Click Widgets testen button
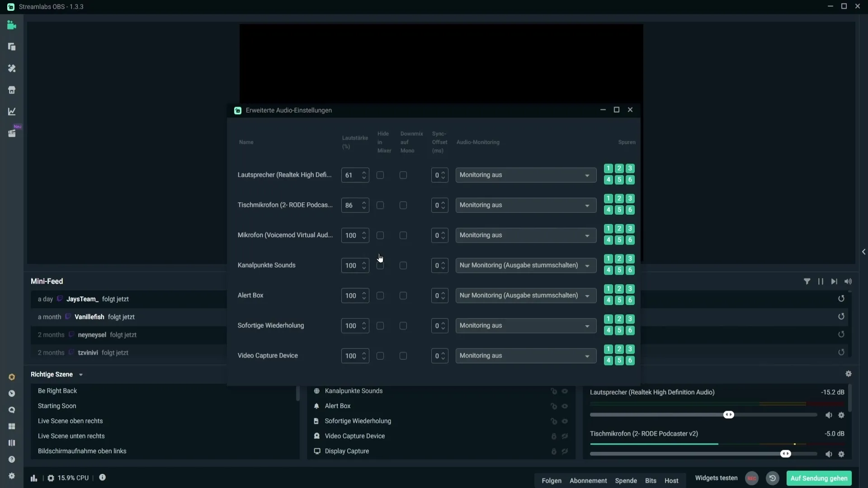The height and width of the screenshot is (488, 868). [x=716, y=477]
